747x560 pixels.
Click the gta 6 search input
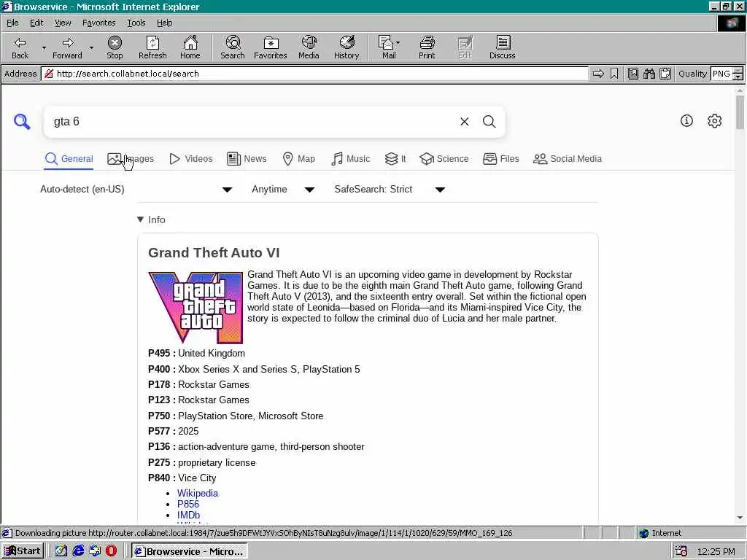[x=252, y=122]
